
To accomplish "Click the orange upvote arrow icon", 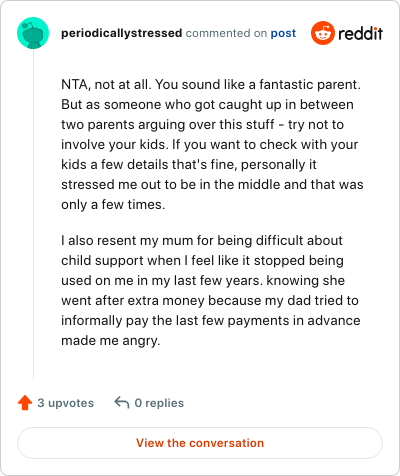I will (x=25, y=403).
